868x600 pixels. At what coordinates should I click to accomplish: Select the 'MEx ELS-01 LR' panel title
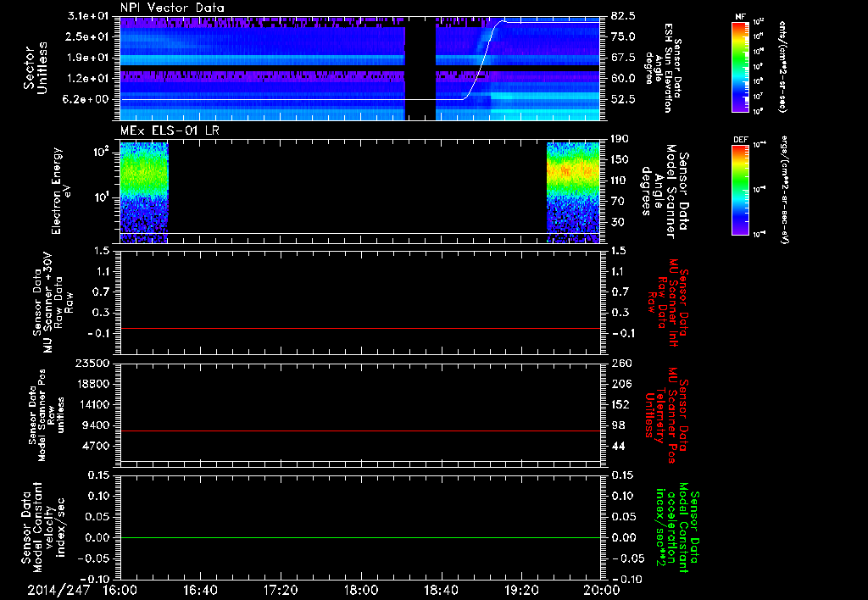pos(170,131)
